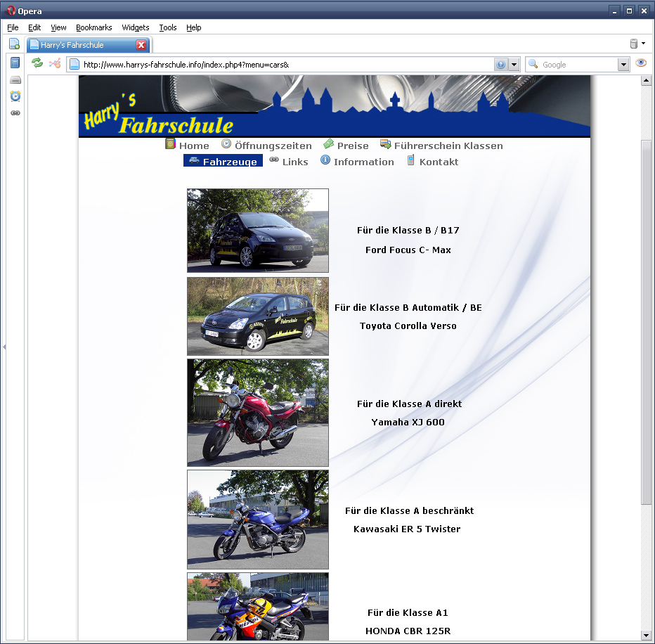655x644 pixels.
Task: Open the Kontakt link
Action: [439, 162]
